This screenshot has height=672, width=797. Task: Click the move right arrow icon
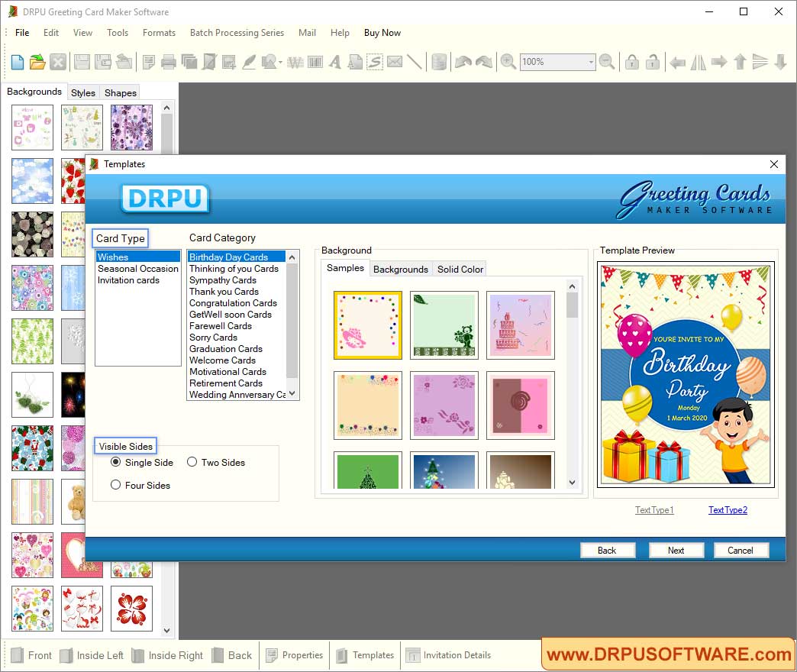718,62
